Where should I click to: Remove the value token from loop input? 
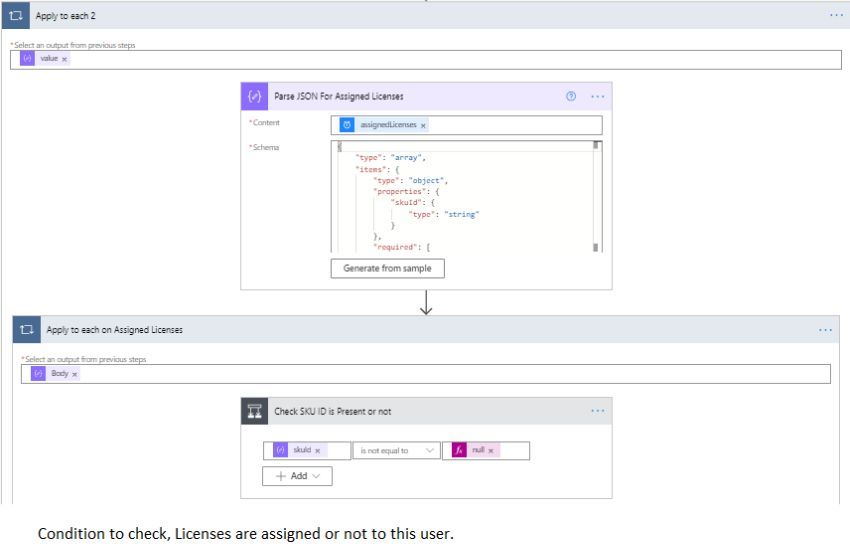[65, 59]
